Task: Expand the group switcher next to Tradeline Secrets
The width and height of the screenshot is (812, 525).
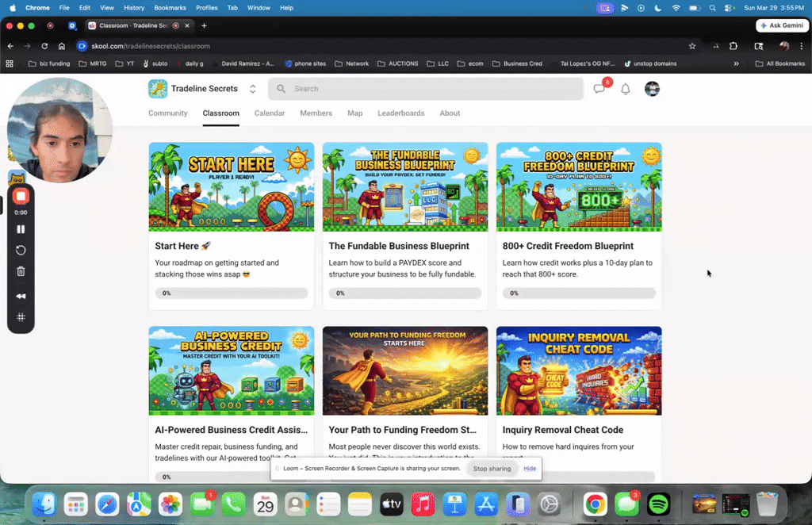Action: click(252, 89)
